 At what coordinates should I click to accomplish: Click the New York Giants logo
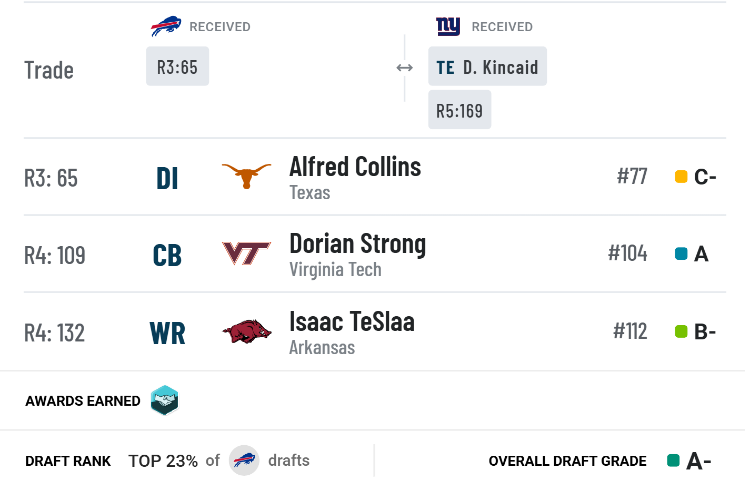click(448, 26)
